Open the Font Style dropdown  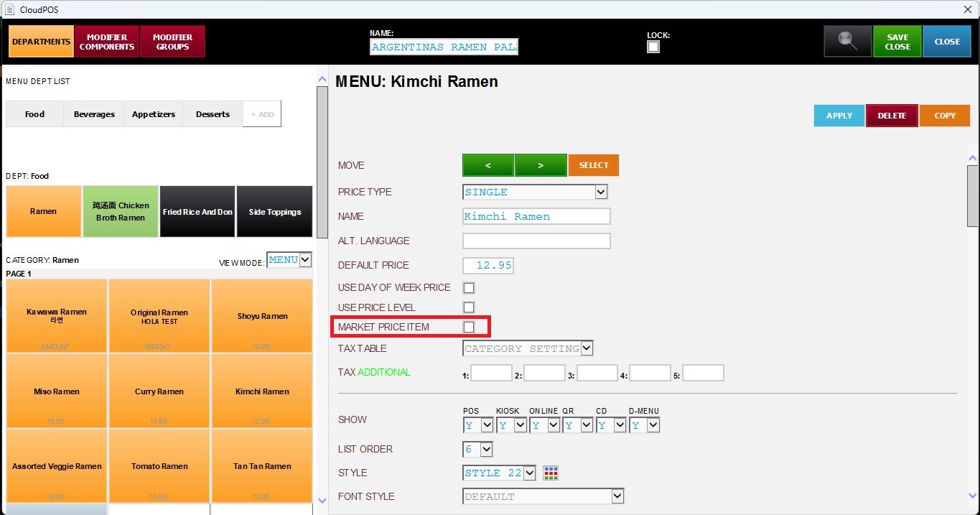tap(543, 496)
